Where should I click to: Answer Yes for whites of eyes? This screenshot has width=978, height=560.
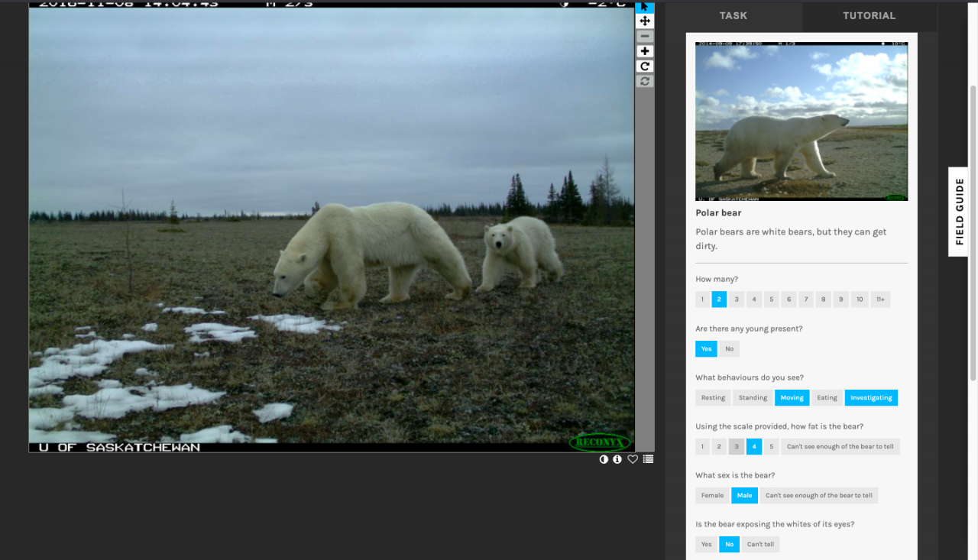click(x=706, y=545)
